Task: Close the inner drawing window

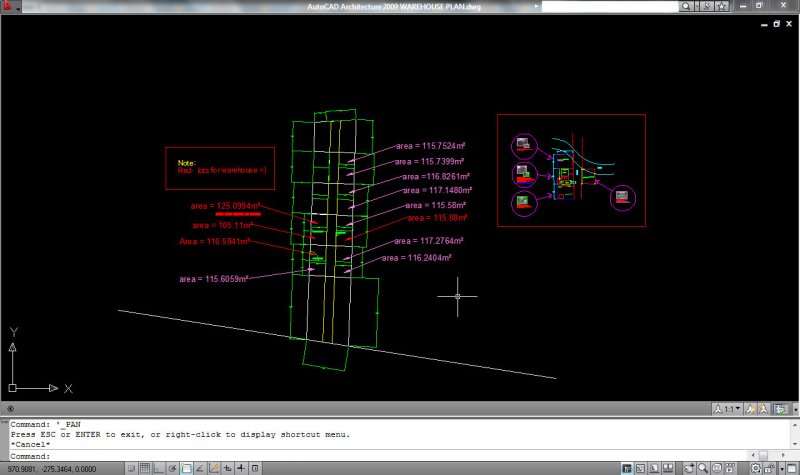Action: click(789, 24)
